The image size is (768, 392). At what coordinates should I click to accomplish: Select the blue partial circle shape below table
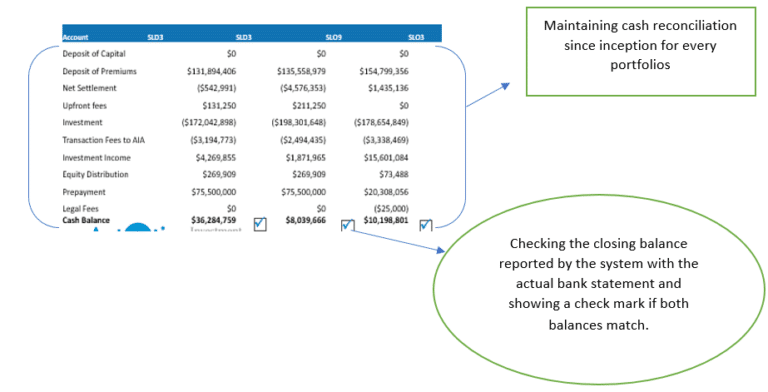coord(139,226)
